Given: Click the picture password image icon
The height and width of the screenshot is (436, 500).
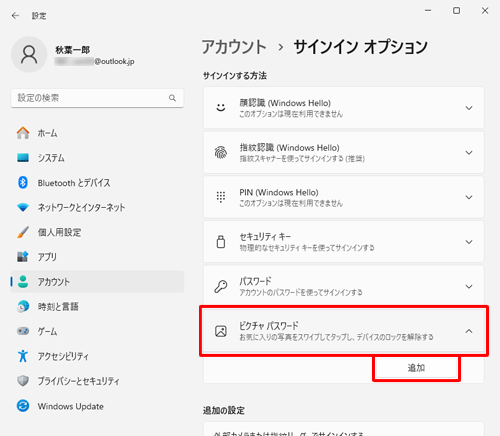Looking at the screenshot, I should pos(221,331).
